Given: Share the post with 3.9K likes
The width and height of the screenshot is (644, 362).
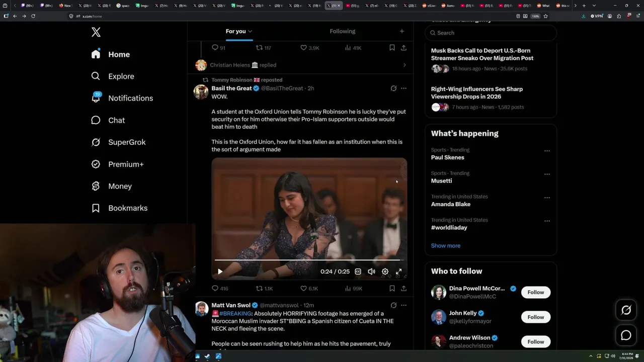Looking at the screenshot, I should tap(404, 48).
